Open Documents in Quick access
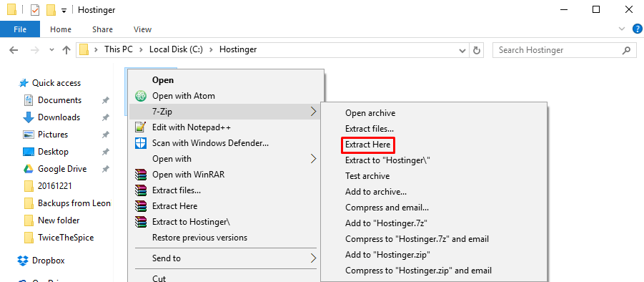This screenshot has width=644, height=282. tap(59, 100)
